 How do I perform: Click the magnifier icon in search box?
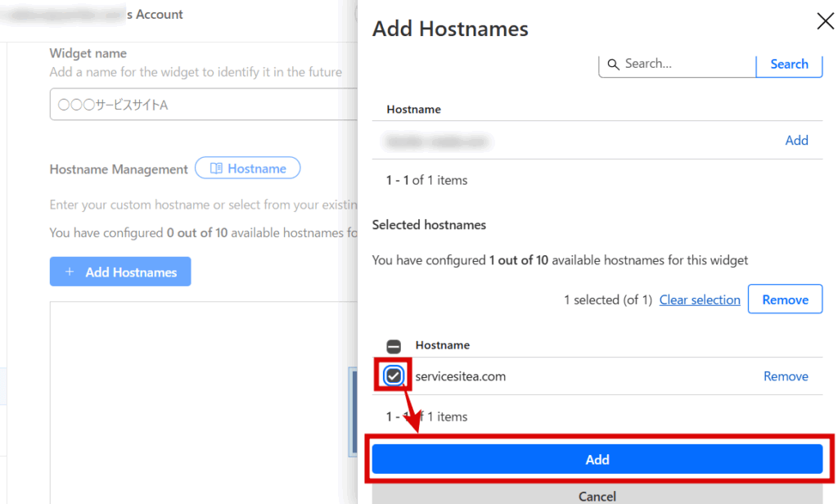coord(614,64)
